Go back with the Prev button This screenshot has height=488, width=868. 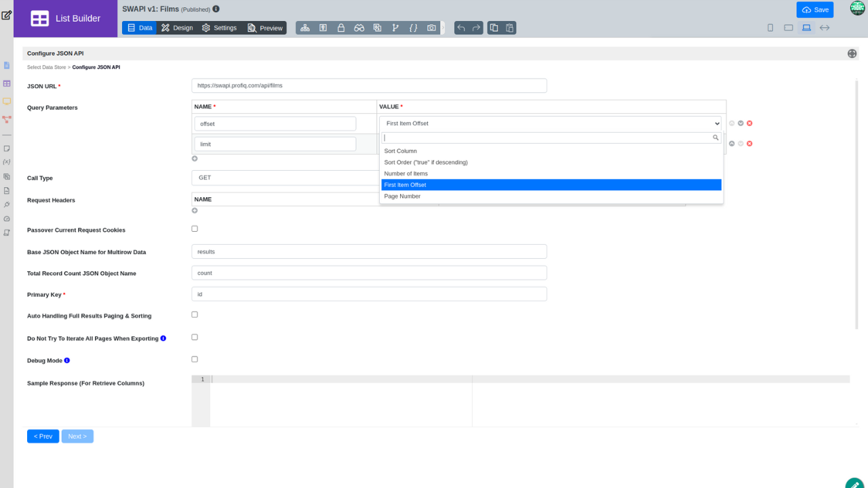(x=43, y=436)
